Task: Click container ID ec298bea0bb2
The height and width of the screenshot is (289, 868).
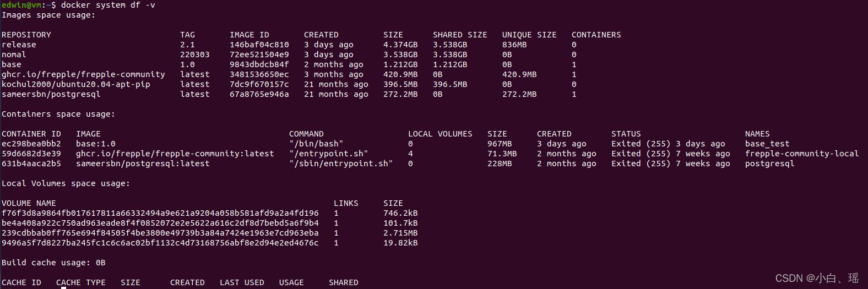Action: (x=31, y=144)
